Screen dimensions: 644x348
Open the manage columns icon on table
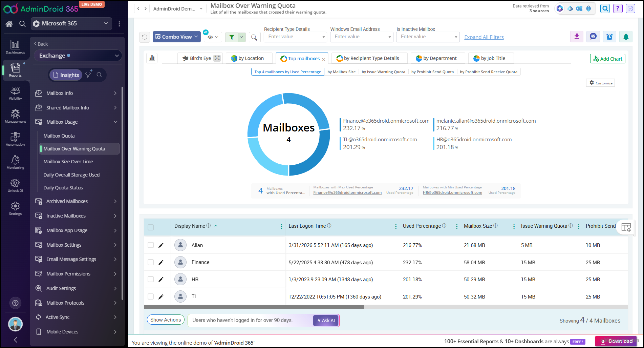[626, 227]
